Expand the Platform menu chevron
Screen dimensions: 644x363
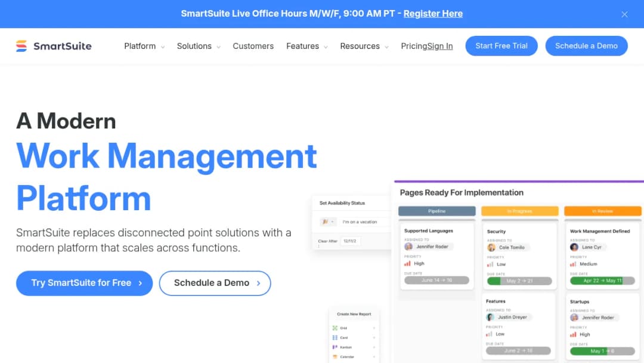pyautogui.click(x=163, y=47)
